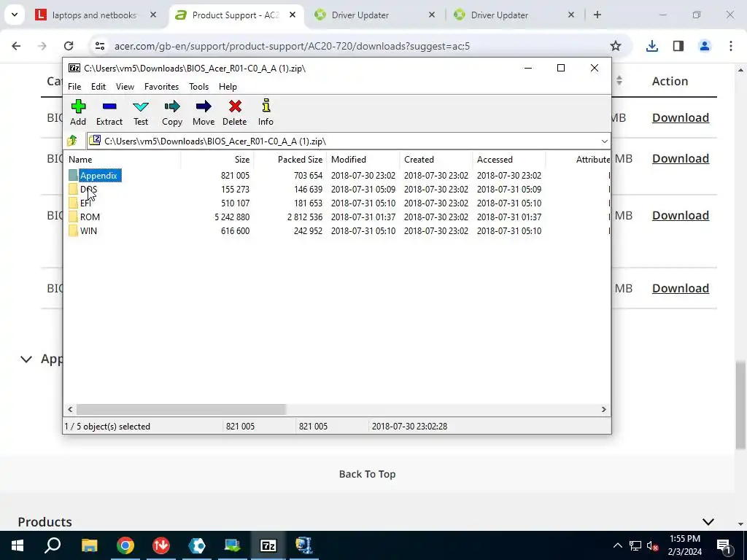
Task: Click the horizontal scrollbar thumb in 7-Zip
Action: (x=181, y=410)
